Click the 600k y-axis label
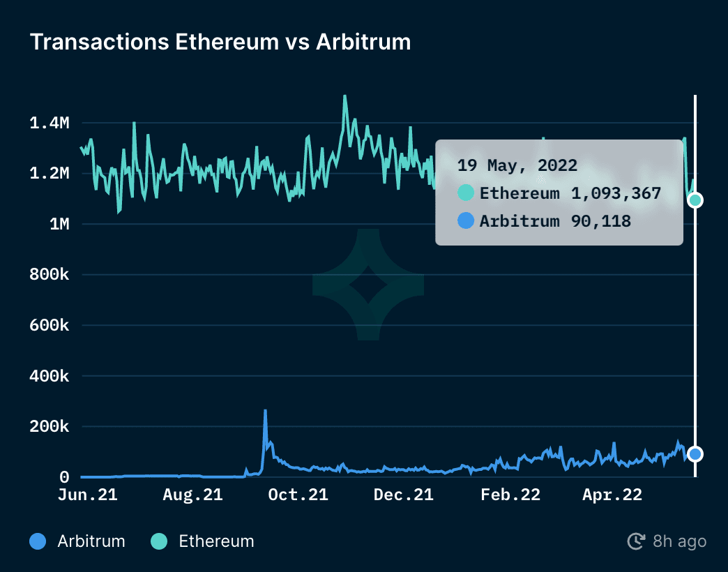This screenshot has width=728, height=572. (50, 326)
